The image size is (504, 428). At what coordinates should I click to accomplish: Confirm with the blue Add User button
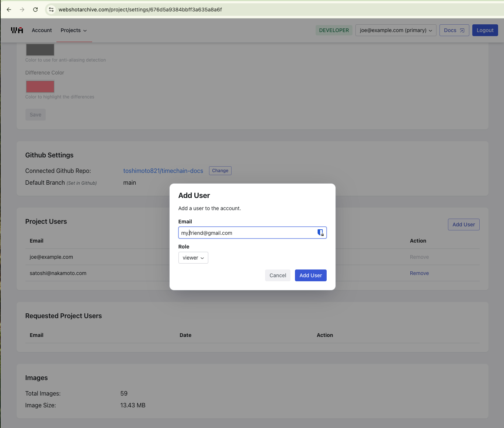310,275
